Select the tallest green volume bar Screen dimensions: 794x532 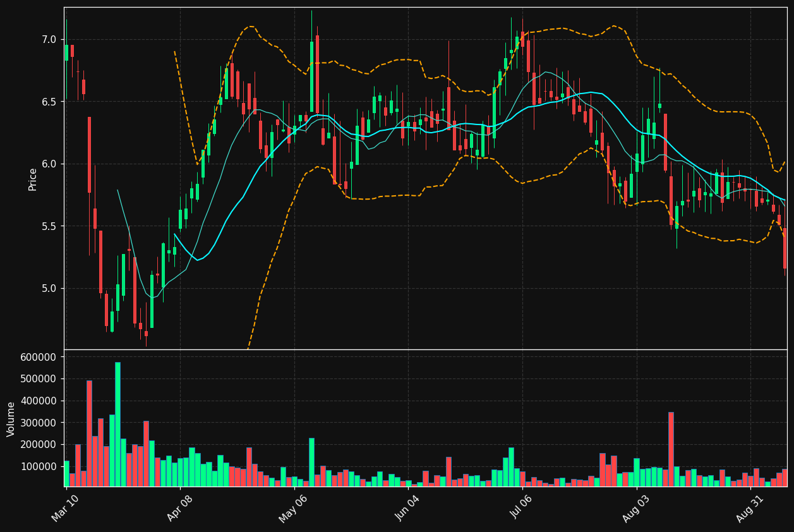pyautogui.click(x=117, y=424)
